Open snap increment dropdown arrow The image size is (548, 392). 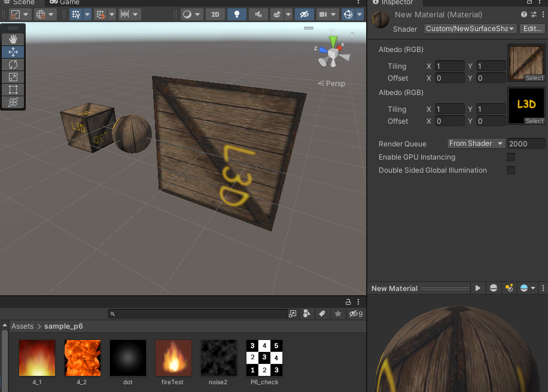tap(135, 14)
